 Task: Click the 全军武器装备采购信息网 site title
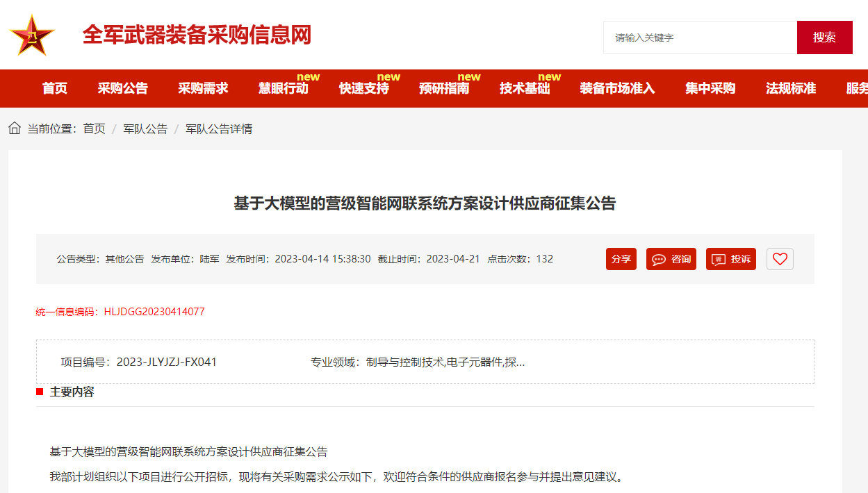tap(197, 35)
